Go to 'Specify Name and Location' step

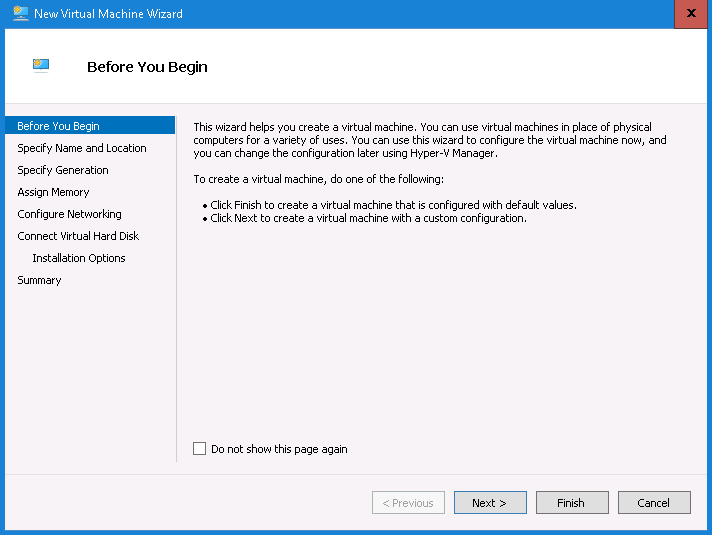pyautogui.click(x=82, y=148)
